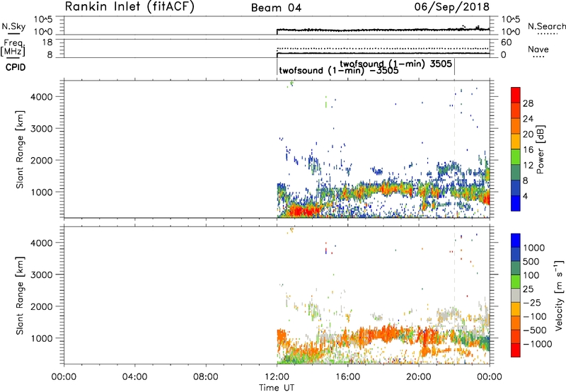
Task: Click the "500" tick on the Velocity colorbar
Action: [x=530, y=261]
